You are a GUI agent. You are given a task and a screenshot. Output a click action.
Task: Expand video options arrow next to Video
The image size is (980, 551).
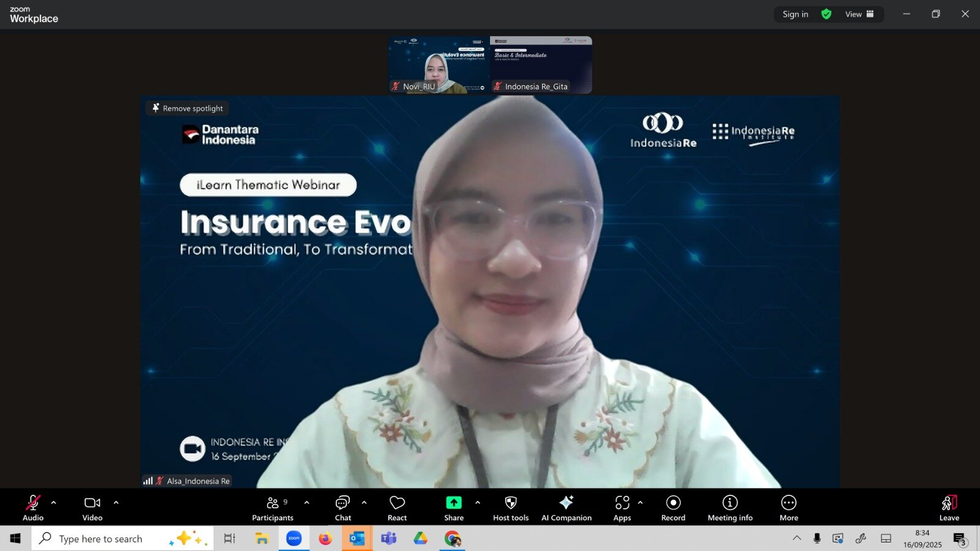pyautogui.click(x=116, y=503)
